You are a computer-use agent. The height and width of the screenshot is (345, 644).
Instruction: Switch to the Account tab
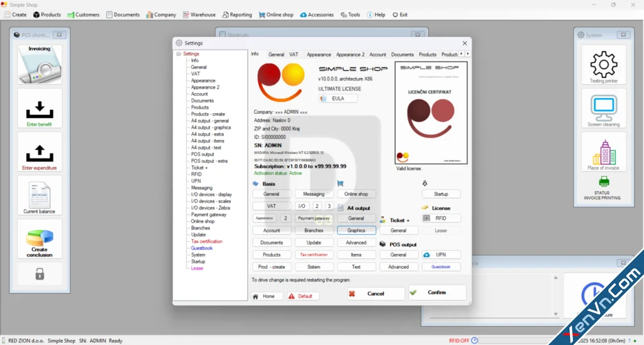tap(377, 55)
